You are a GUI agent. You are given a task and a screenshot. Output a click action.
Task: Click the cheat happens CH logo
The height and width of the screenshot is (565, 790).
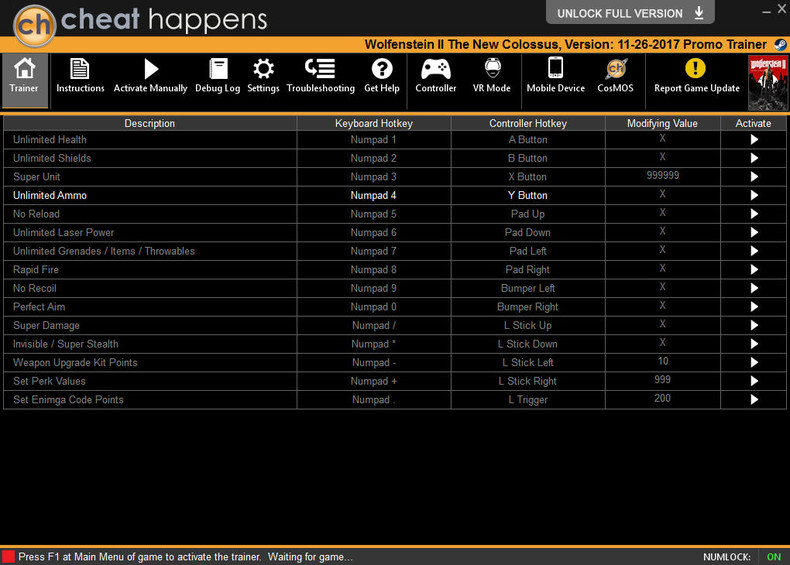[x=34, y=25]
